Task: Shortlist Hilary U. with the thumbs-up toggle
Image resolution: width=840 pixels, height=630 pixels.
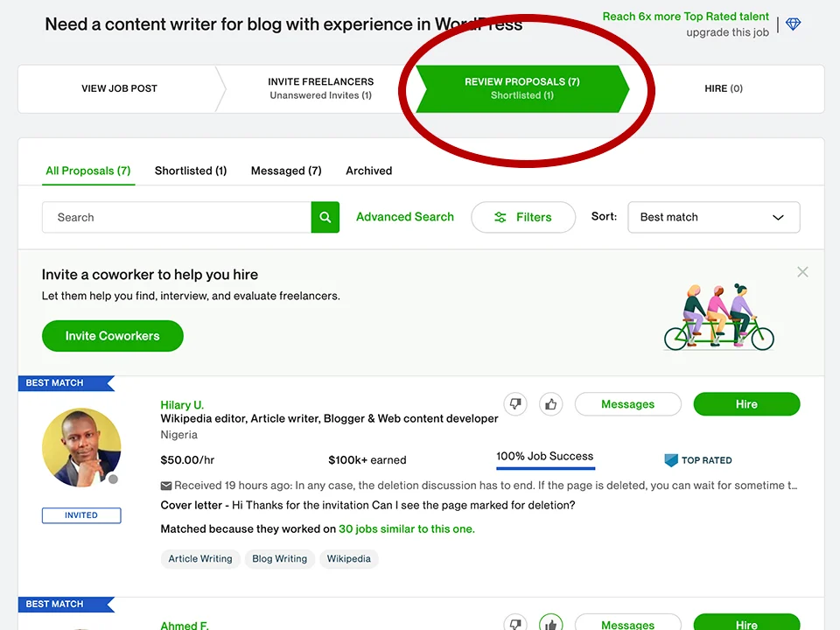Action: coord(550,403)
